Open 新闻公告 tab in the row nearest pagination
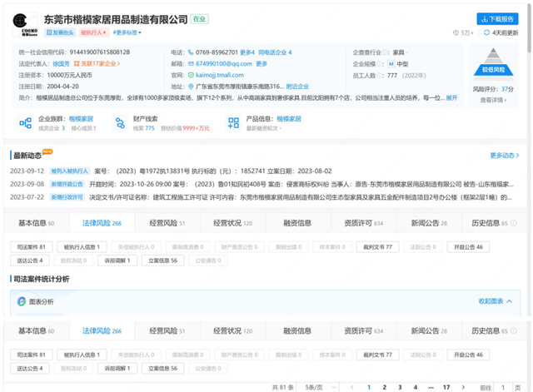The height and width of the screenshot is (392, 533). [x=429, y=330]
